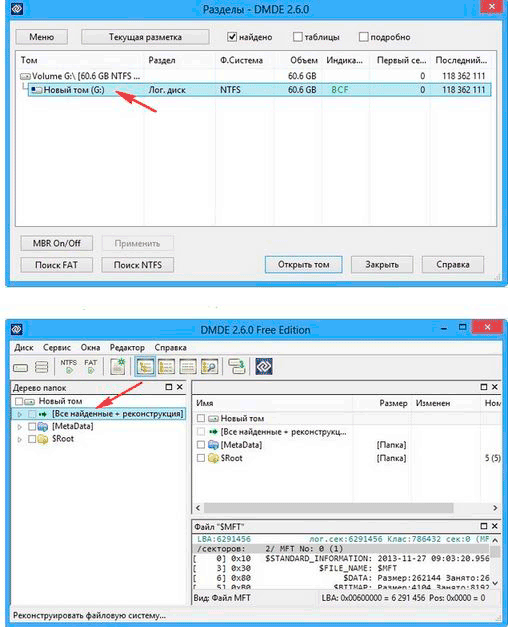Click the file search magnifier icon
508x627 pixels.
coord(209,366)
